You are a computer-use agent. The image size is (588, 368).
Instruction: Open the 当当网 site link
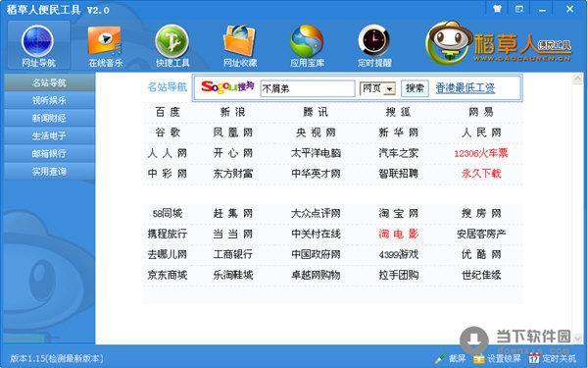pos(233,234)
